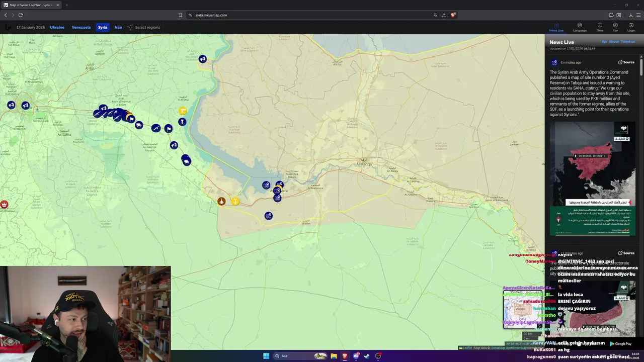Image resolution: width=644 pixels, height=362 pixels.
Task: Open the Windows Start menu
Action: (266, 356)
